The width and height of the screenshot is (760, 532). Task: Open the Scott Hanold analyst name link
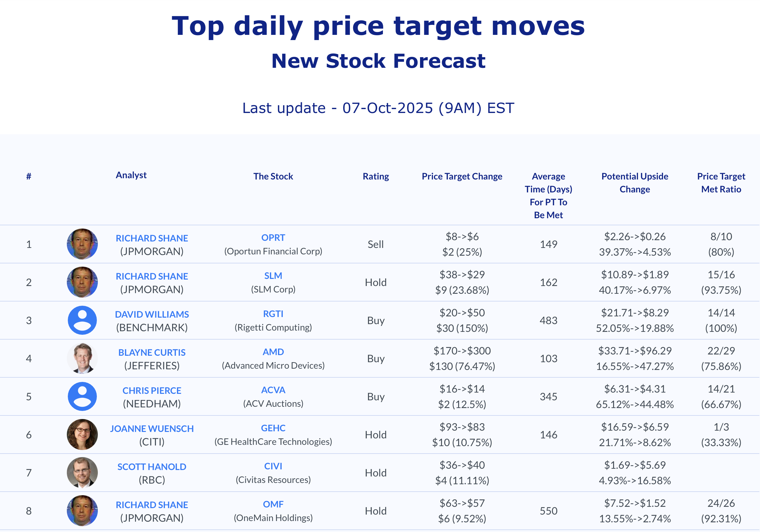click(x=152, y=466)
